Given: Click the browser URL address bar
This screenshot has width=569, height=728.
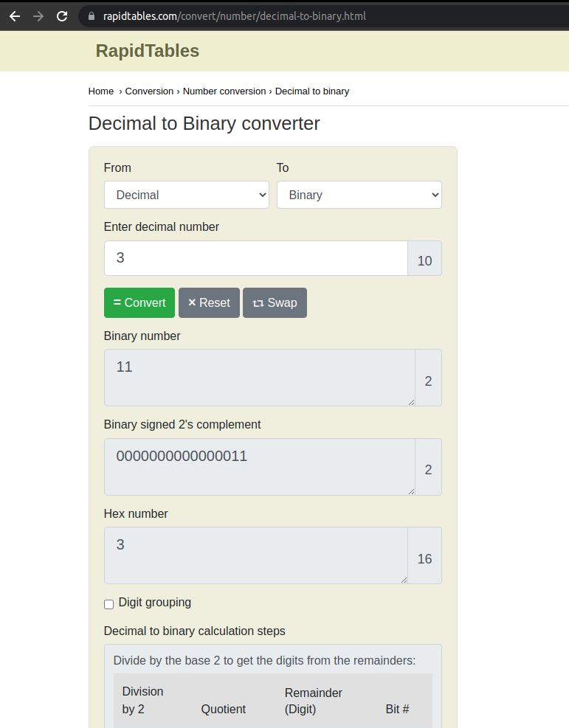Looking at the screenshot, I should click(295, 15).
